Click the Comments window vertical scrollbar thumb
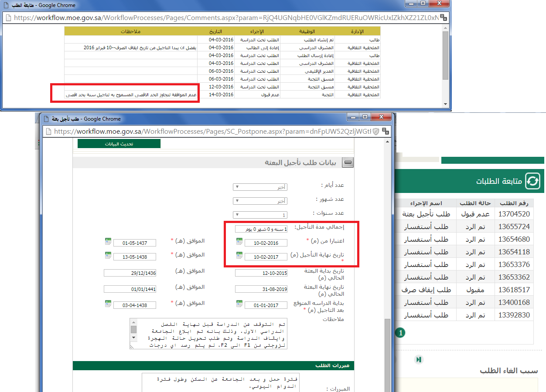Screen dimensions: 546x392 click(x=445, y=55)
